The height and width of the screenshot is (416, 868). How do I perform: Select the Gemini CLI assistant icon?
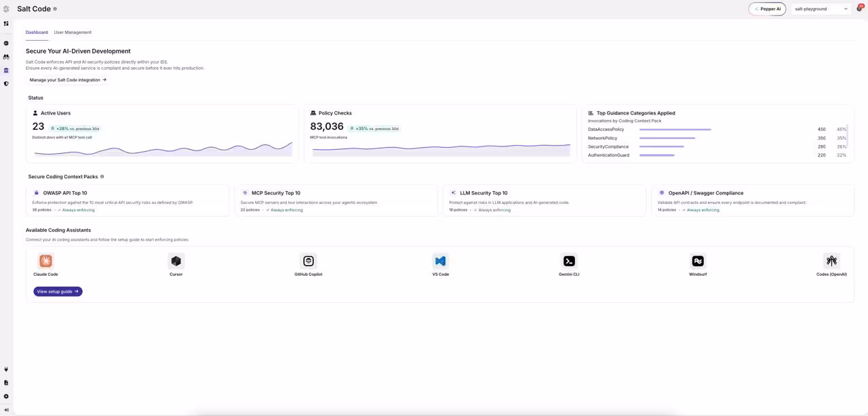(x=569, y=261)
